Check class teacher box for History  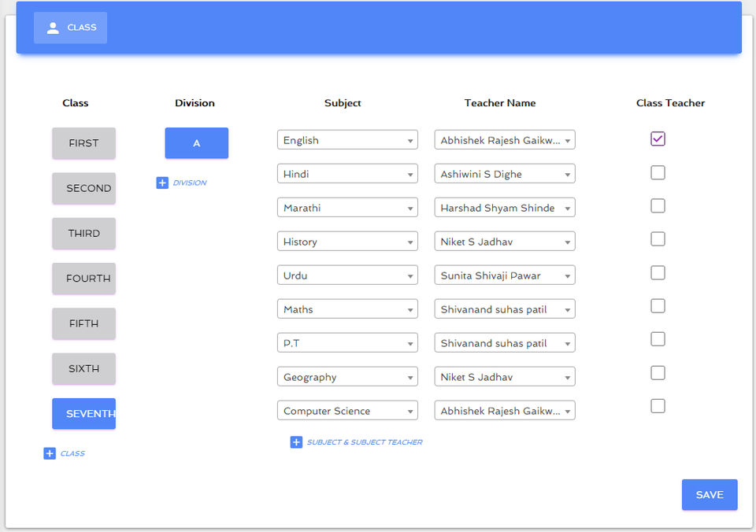tap(658, 239)
